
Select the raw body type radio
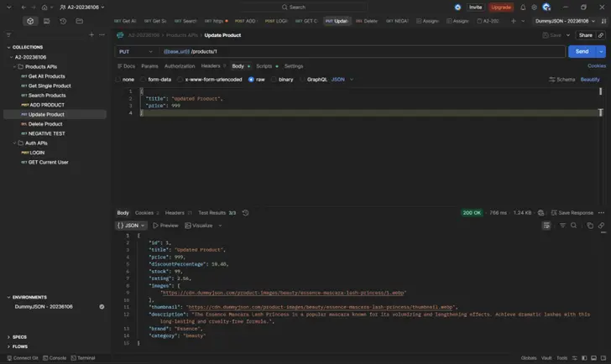pyautogui.click(x=251, y=80)
